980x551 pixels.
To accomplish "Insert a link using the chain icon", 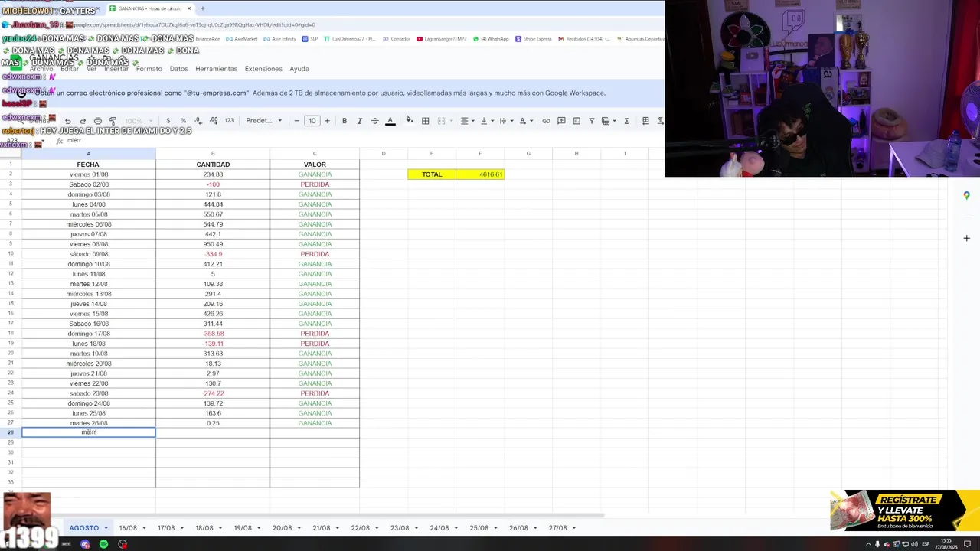I will tap(546, 121).
